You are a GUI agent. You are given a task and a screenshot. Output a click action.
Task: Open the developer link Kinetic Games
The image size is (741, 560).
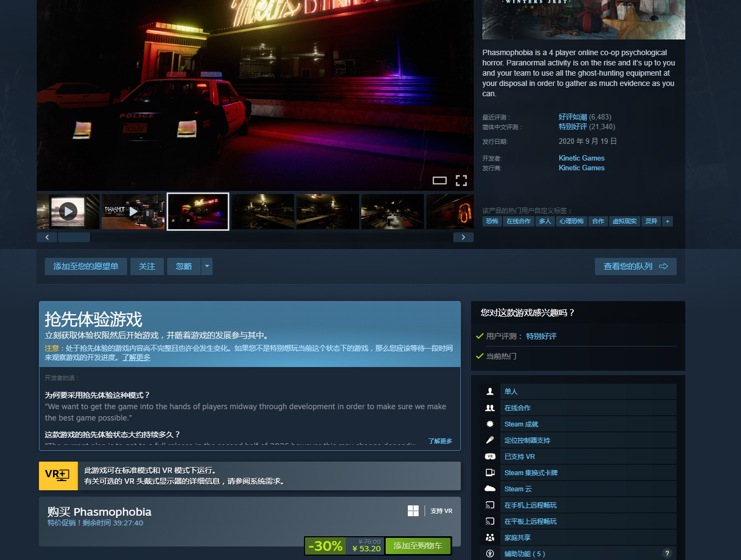pos(581,158)
